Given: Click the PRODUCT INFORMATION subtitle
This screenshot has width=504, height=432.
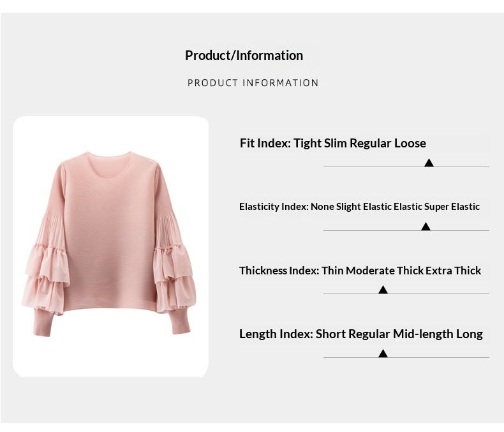Looking at the screenshot, I should coord(253,83).
